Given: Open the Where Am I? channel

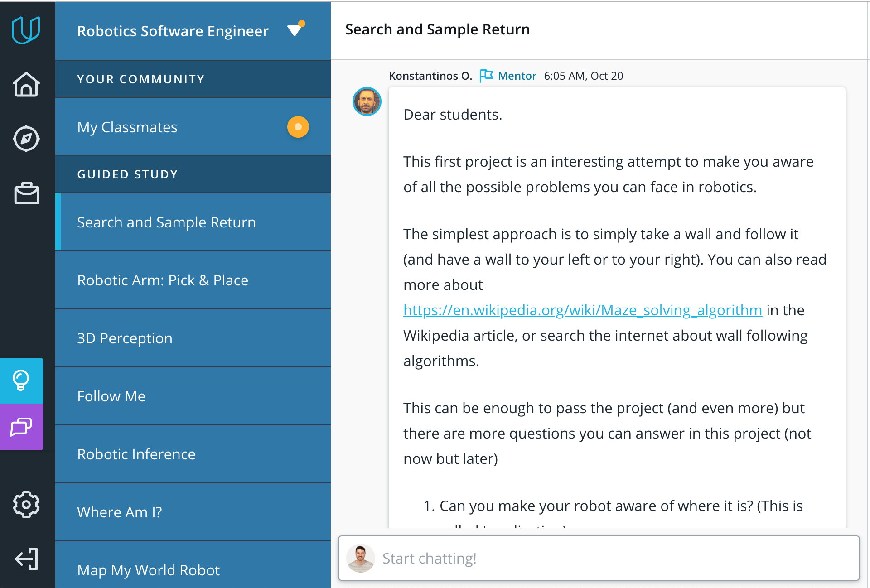Looking at the screenshot, I should pyautogui.click(x=193, y=512).
